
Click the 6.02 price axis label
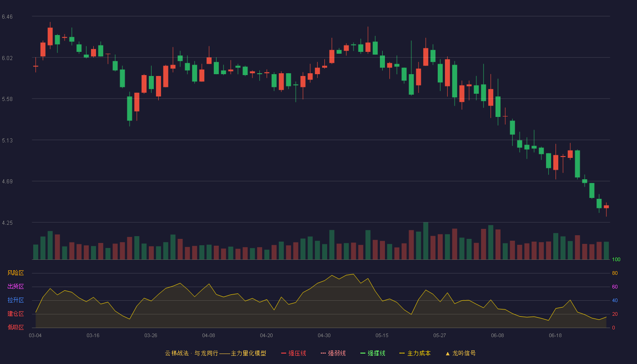[x=7, y=58]
